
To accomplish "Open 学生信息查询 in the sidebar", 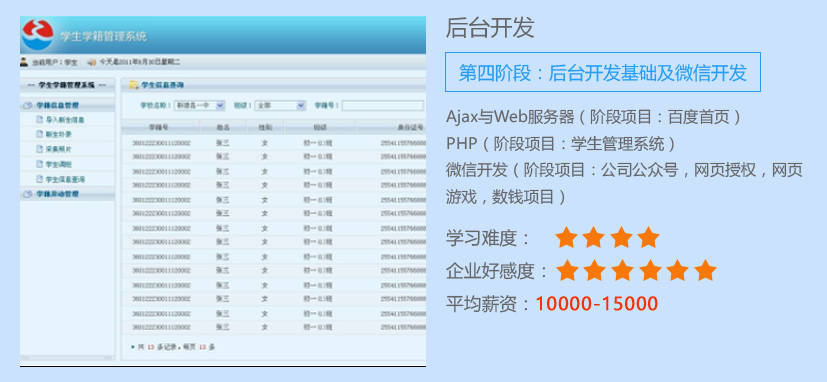I will pos(65,179).
